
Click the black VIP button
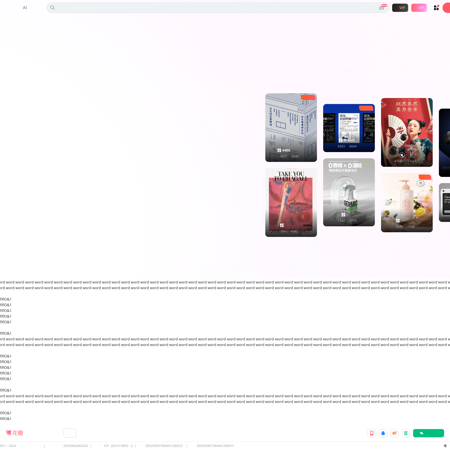click(x=400, y=8)
